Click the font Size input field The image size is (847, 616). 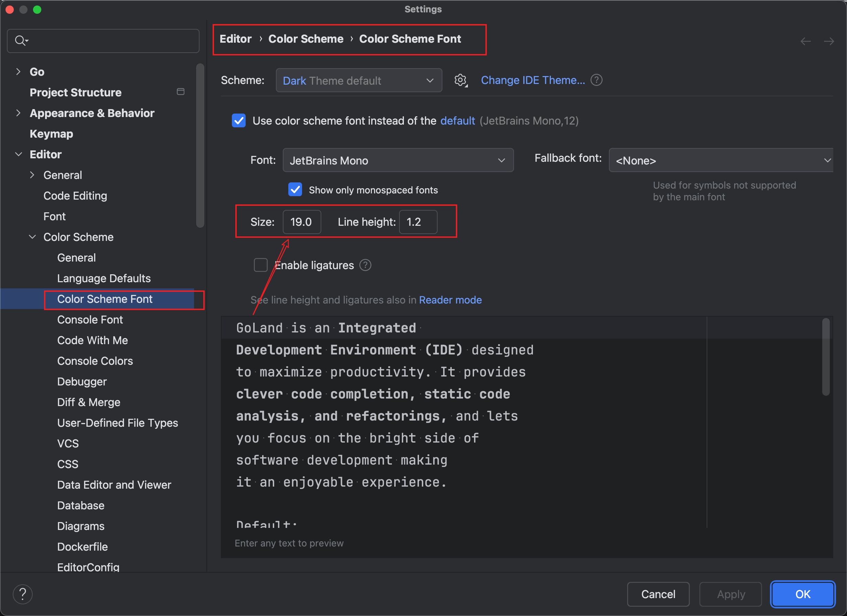coord(301,222)
